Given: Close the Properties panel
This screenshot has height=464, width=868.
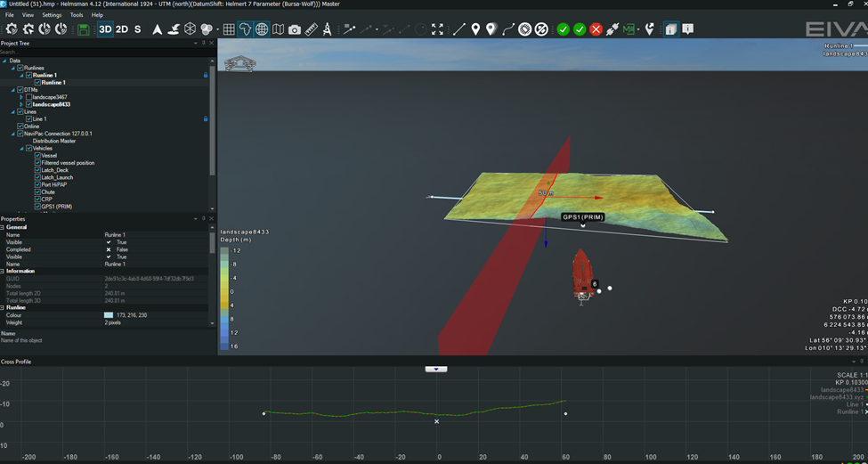Looking at the screenshot, I should pyautogui.click(x=212, y=219).
